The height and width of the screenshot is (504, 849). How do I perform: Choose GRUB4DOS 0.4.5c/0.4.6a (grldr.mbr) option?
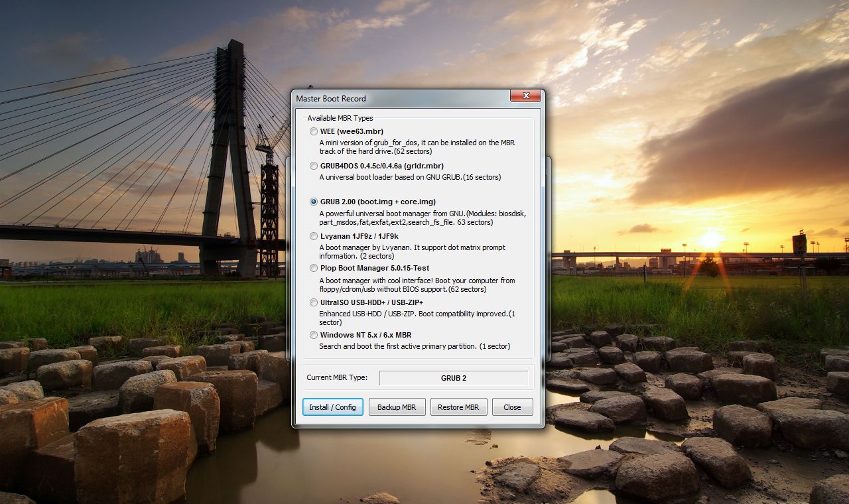[377, 166]
